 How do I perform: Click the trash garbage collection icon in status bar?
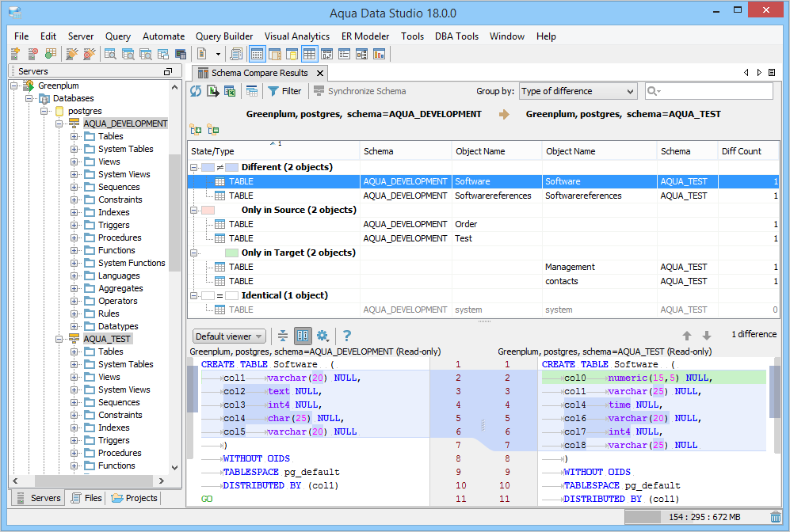point(776,517)
